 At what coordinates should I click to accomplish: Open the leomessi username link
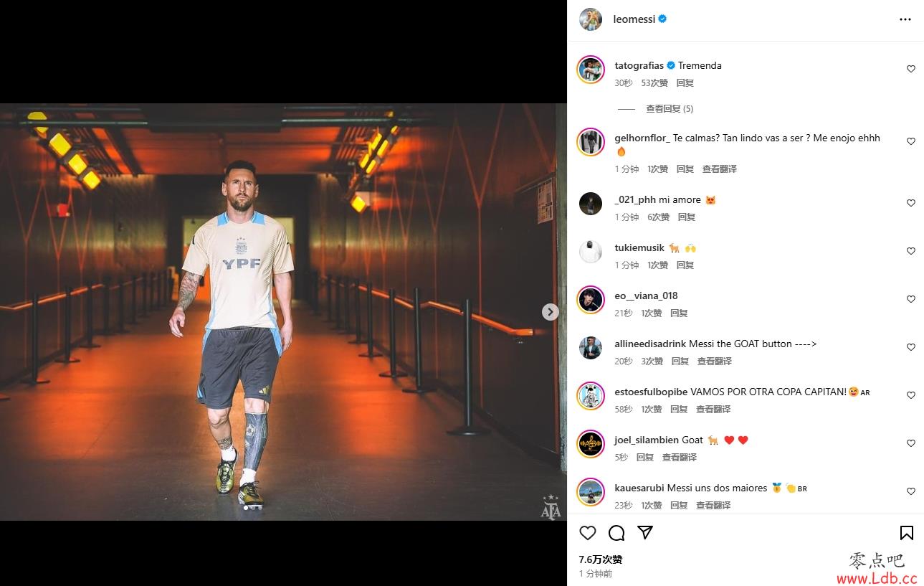(x=634, y=19)
